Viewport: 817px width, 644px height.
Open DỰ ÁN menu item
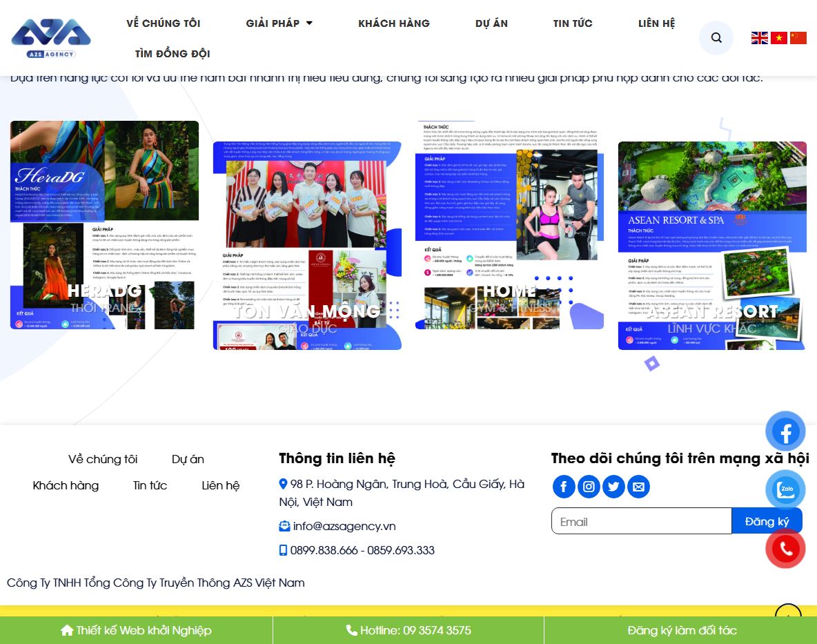click(491, 23)
